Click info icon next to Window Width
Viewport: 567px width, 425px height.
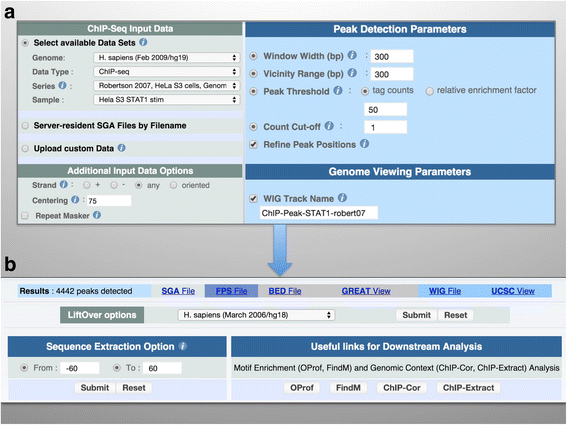(x=352, y=55)
